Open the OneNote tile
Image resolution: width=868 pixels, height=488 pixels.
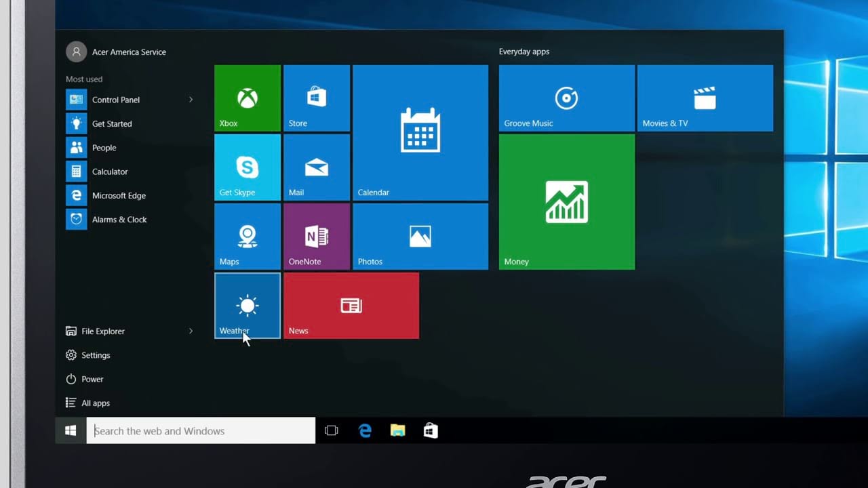point(317,237)
